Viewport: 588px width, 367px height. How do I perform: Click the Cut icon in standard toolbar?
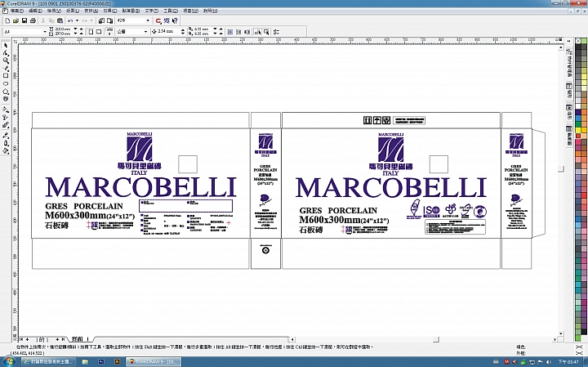[43, 20]
